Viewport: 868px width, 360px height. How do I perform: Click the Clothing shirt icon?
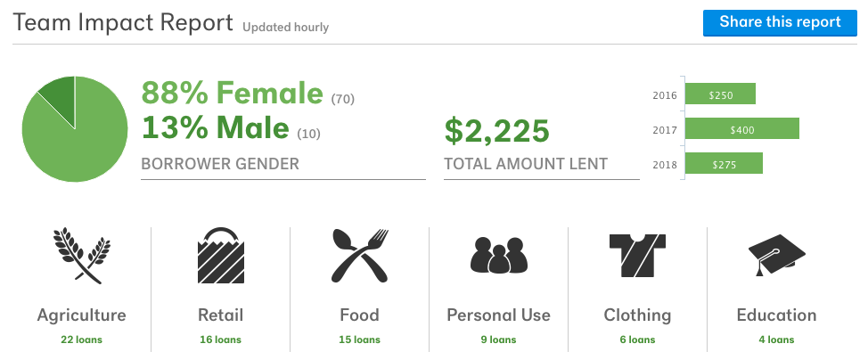638,256
